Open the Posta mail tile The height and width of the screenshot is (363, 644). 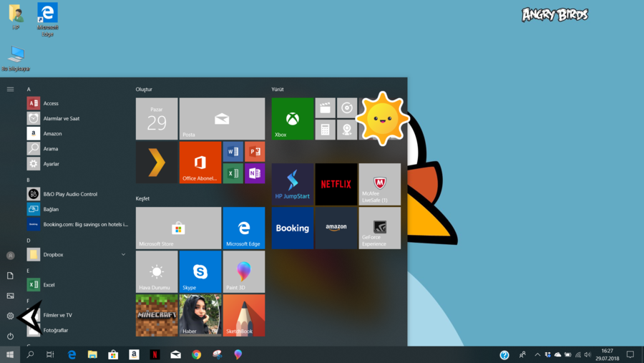(x=223, y=119)
